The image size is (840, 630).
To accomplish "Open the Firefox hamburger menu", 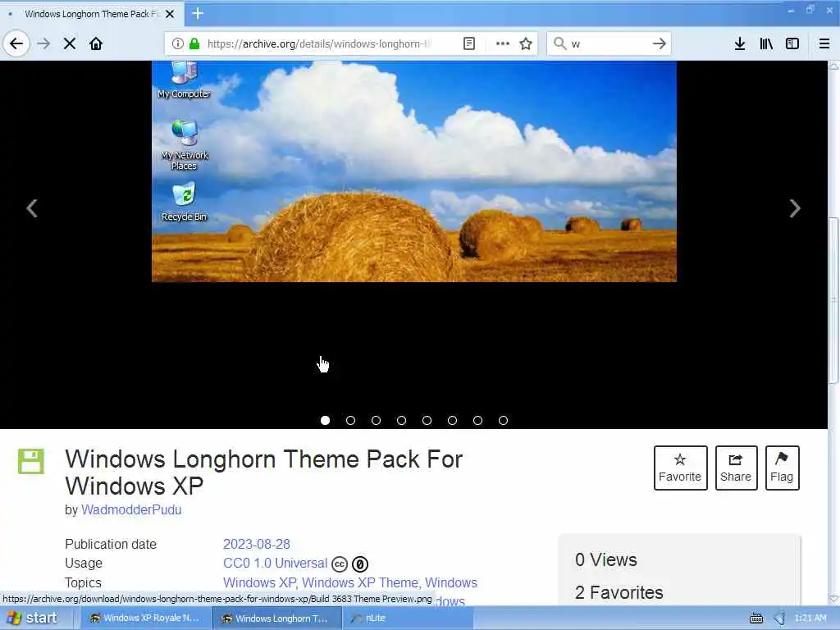I will (824, 43).
